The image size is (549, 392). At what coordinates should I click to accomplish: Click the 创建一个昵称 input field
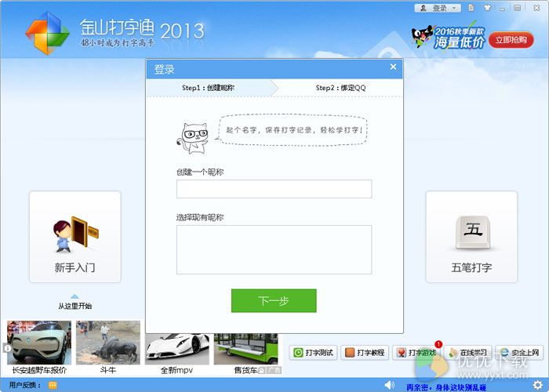[x=274, y=189]
